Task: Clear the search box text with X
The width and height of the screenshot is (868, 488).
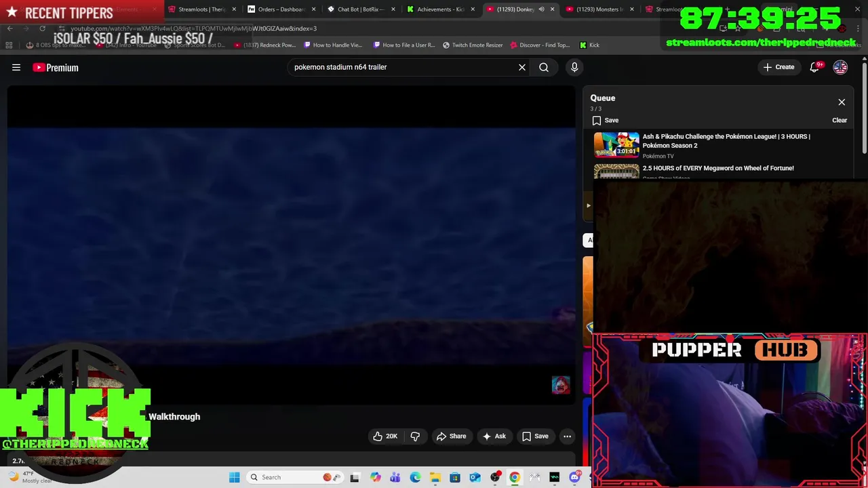Action: (522, 67)
